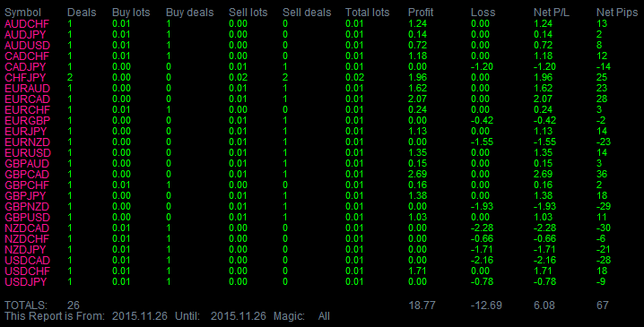This screenshot has width=644, height=327.
Task: Click the Total lots column header
Action: 367,13
